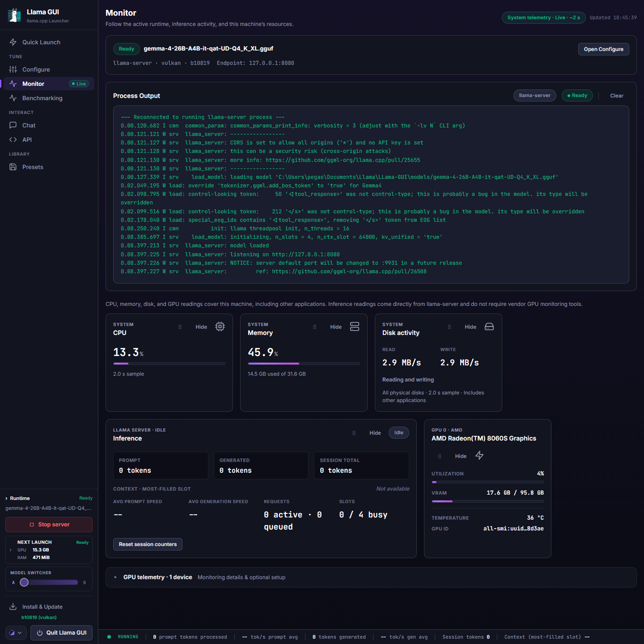Reset session counters in Inference card

148,544
